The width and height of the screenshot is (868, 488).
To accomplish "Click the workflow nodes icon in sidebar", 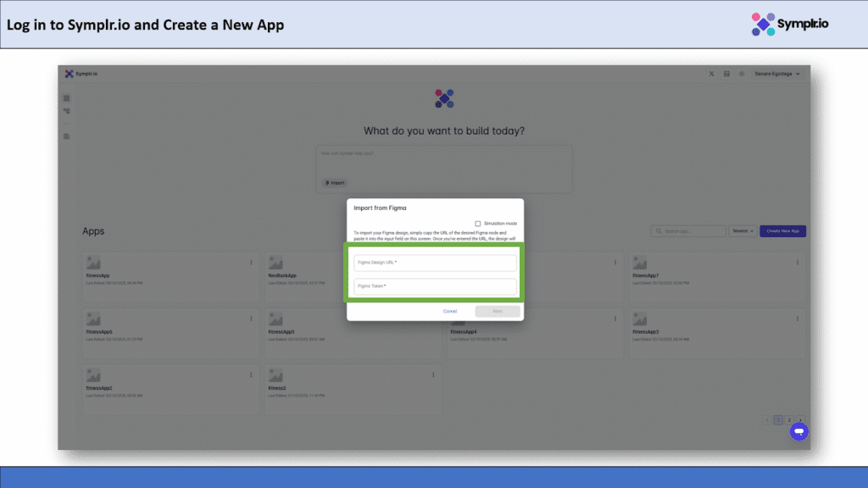I will click(x=67, y=111).
